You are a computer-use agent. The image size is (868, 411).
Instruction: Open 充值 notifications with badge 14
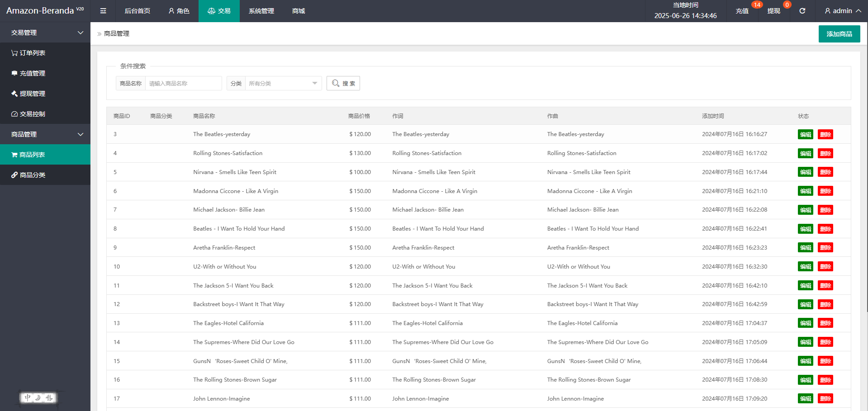tap(742, 11)
